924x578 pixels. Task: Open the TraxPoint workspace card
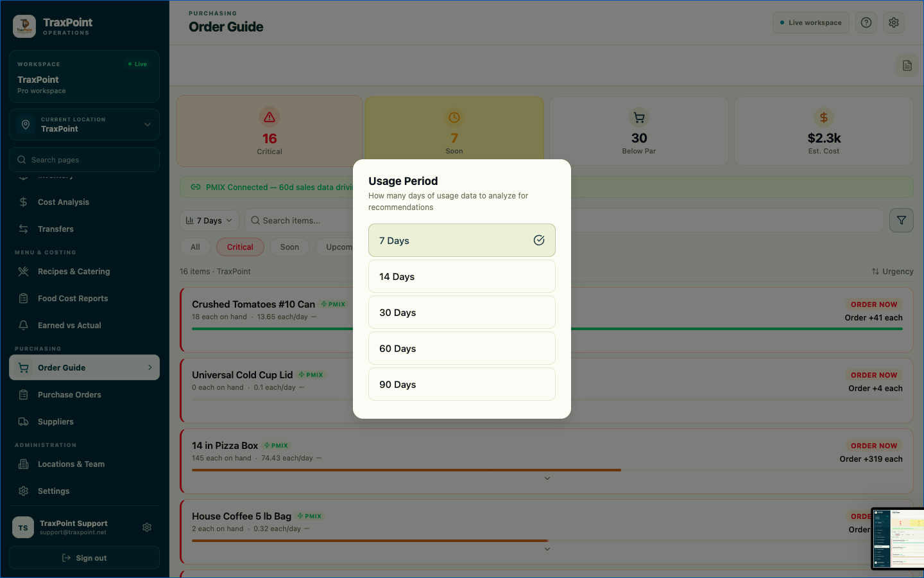coord(84,76)
